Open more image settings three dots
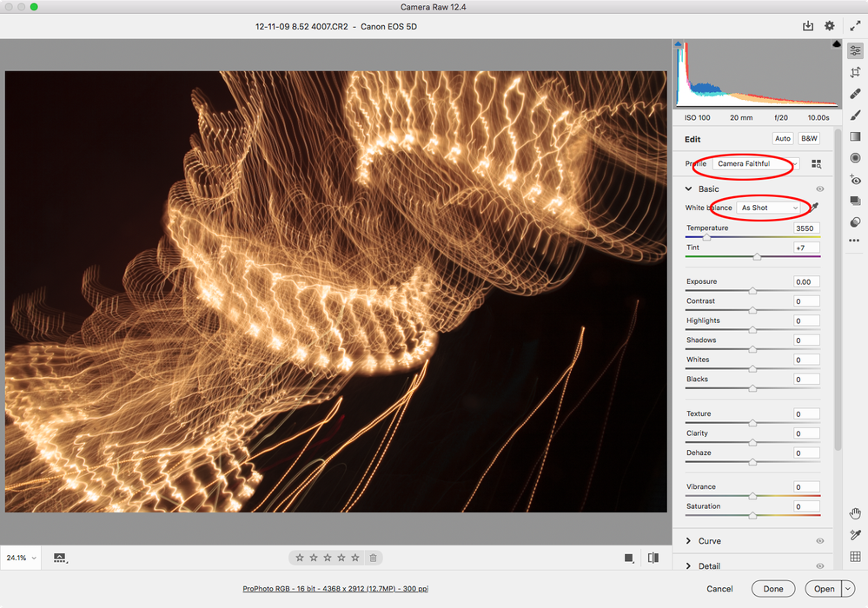868x608 pixels. (x=854, y=241)
